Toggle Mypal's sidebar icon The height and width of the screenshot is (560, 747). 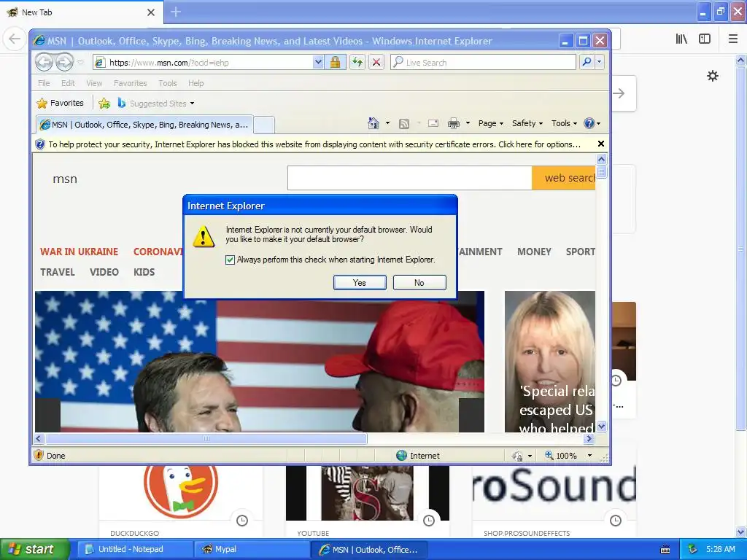click(705, 39)
